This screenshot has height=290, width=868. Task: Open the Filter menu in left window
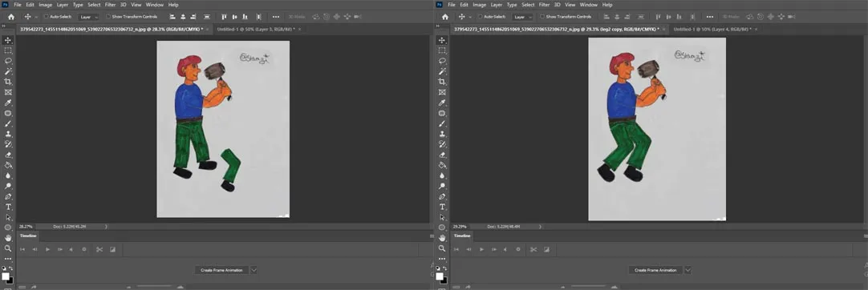[110, 5]
